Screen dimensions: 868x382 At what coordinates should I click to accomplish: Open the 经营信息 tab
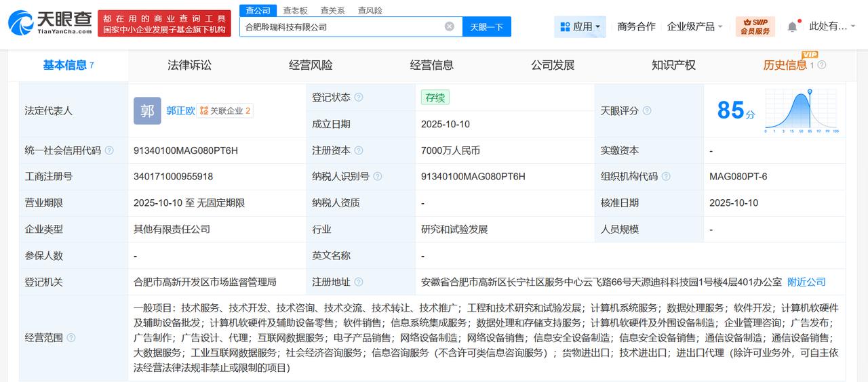(x=431, y=65)
